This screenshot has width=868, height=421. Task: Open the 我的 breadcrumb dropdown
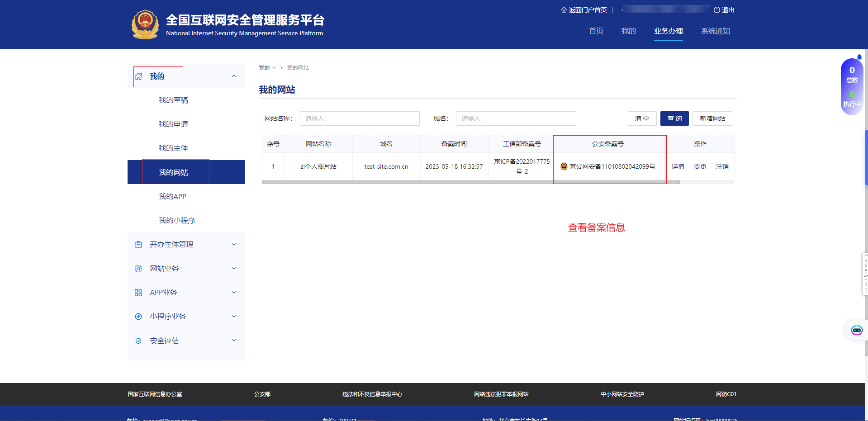coord(267,68)
